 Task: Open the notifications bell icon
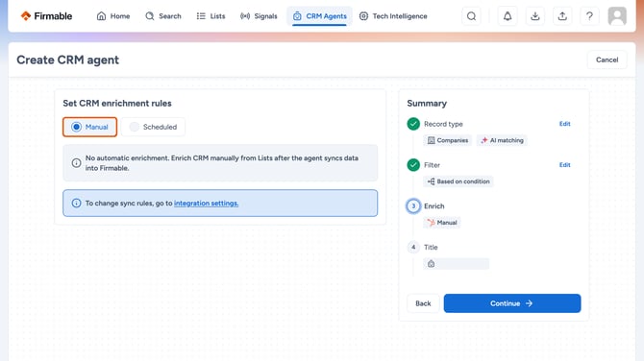tap(508, 16)
